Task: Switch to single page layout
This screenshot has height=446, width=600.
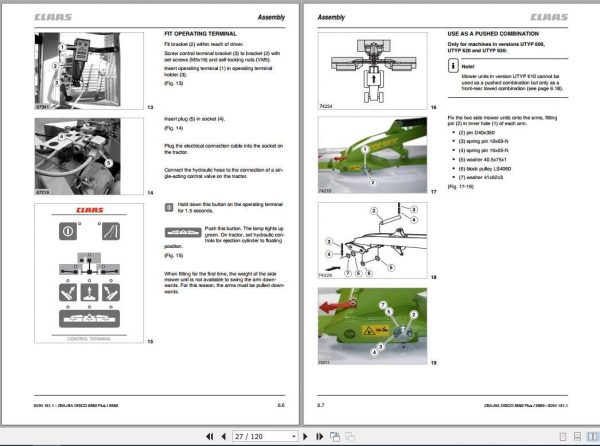Action: [x=563, y=437]
